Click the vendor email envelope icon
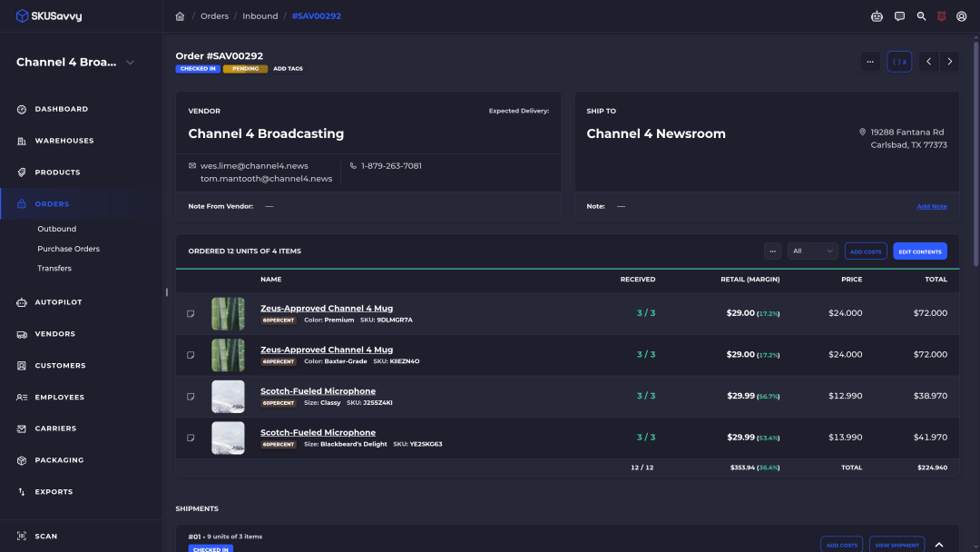The image size is (980, 552). [x=192, y=165]
